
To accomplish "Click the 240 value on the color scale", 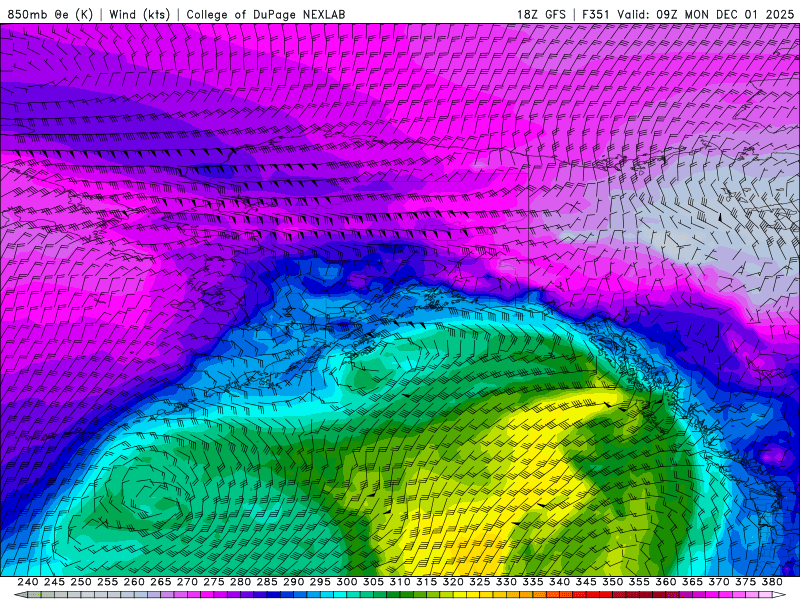I will (28, 582).
